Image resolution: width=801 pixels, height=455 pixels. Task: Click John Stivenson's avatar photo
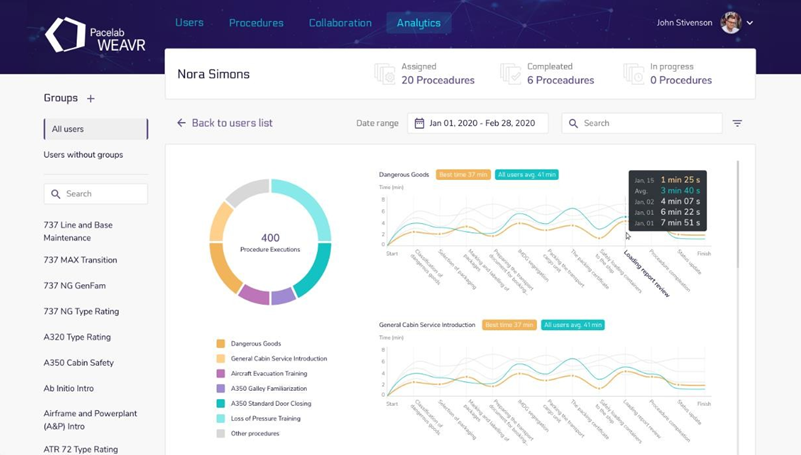click(x=731, y=22)
